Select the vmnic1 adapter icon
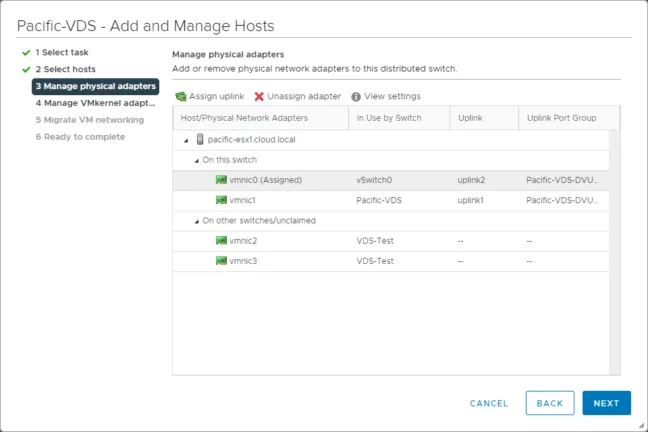The height and width of the screenshot is (432, 648). coord(222,200)
